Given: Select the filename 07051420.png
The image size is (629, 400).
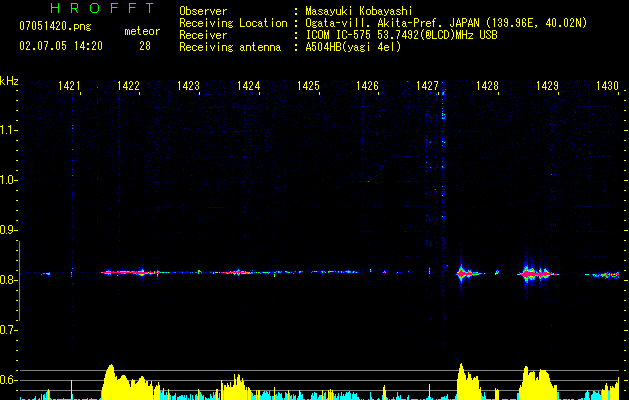Looking at the screenshot, I should pos(55,27).
